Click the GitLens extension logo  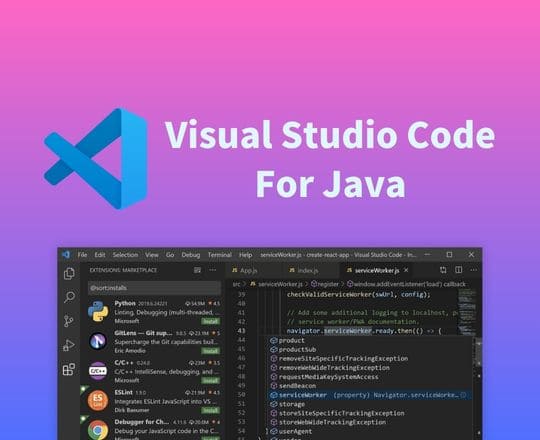tap(98, 341)
